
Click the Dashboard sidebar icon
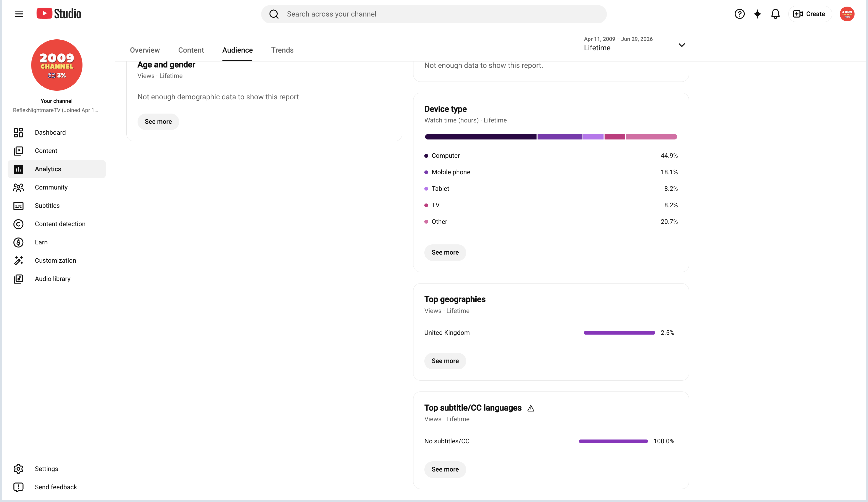coord(18,132)
